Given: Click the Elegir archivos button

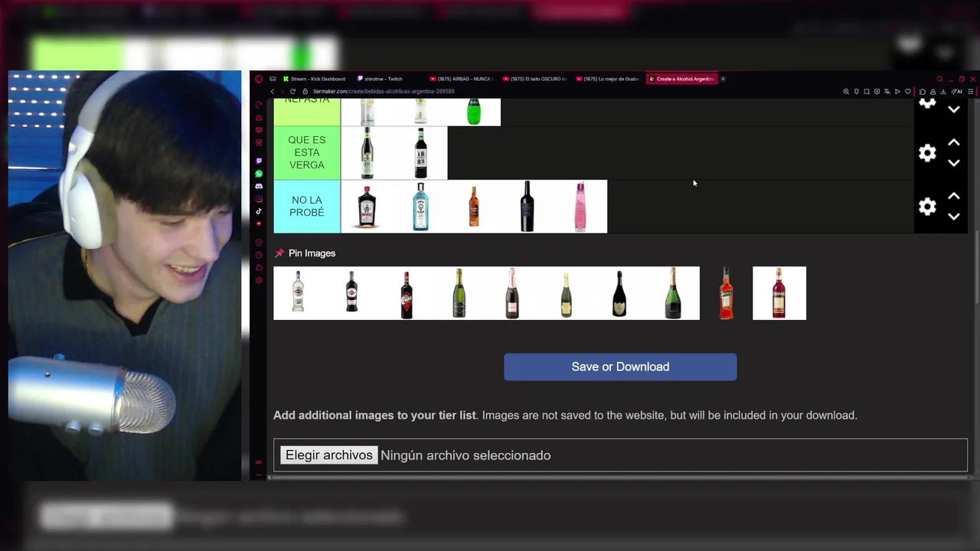Looking at the screenshot, I should [x=329, y=455].
